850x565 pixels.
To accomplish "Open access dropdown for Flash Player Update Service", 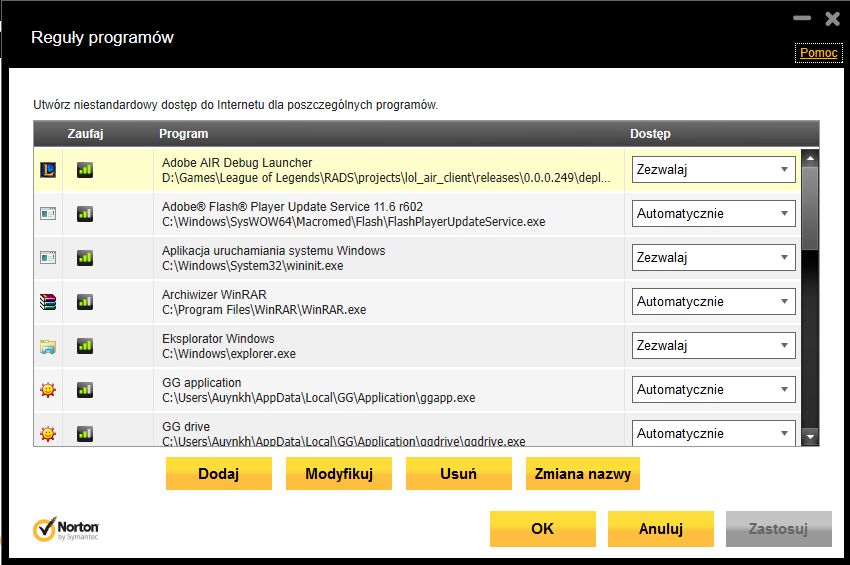I will (713, 214).
